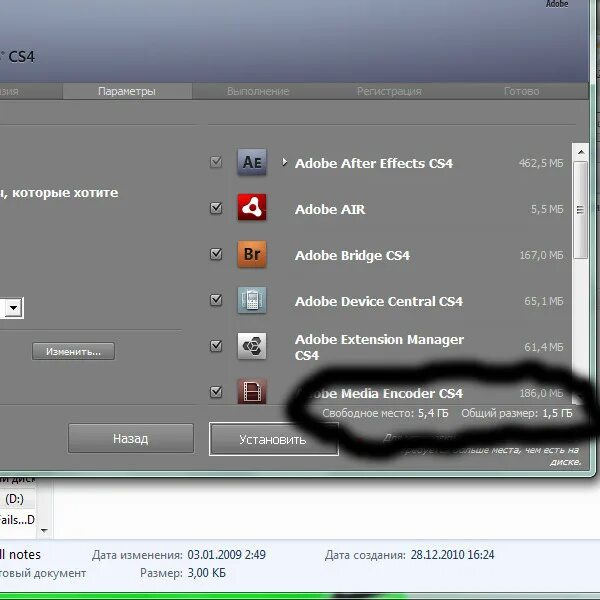Click the 65,1 МБ size value
Image resolution: width=600 pixels, height=600 pixels.
point(544,301)
